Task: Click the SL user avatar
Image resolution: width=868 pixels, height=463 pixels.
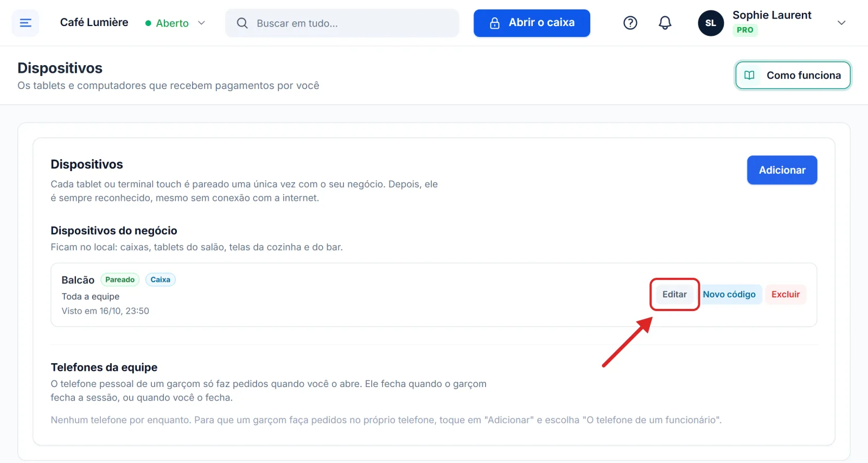Action: click(x=711, y=23)
